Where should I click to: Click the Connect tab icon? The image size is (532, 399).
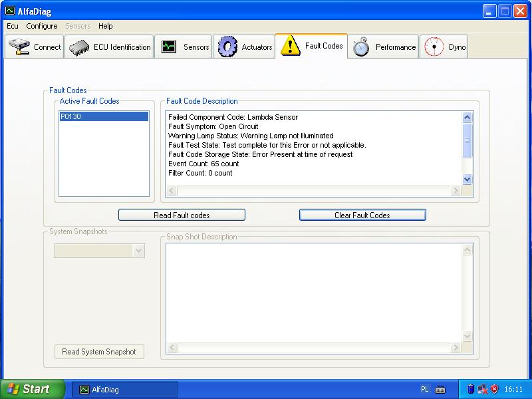[x=20, y=47]
